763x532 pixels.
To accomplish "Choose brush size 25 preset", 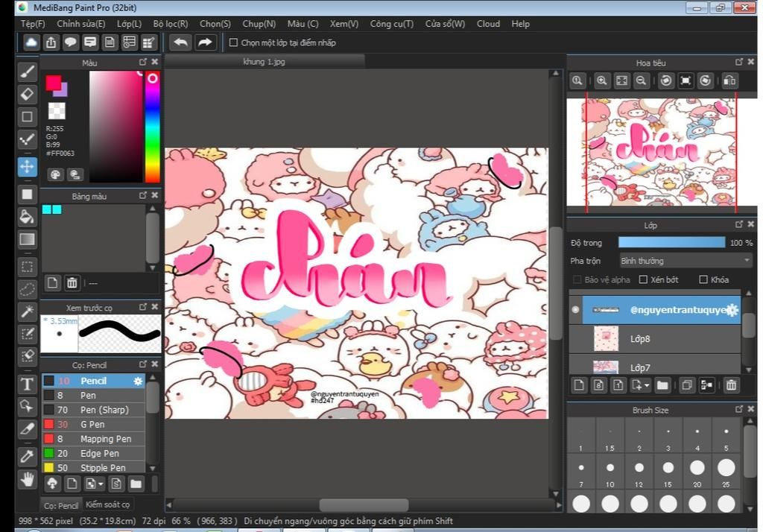I will point(726,471).
